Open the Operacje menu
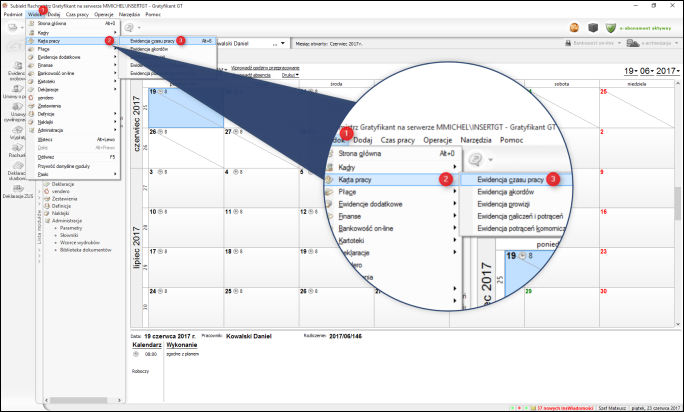Screen dimensions: 684x412 [104, 14]
